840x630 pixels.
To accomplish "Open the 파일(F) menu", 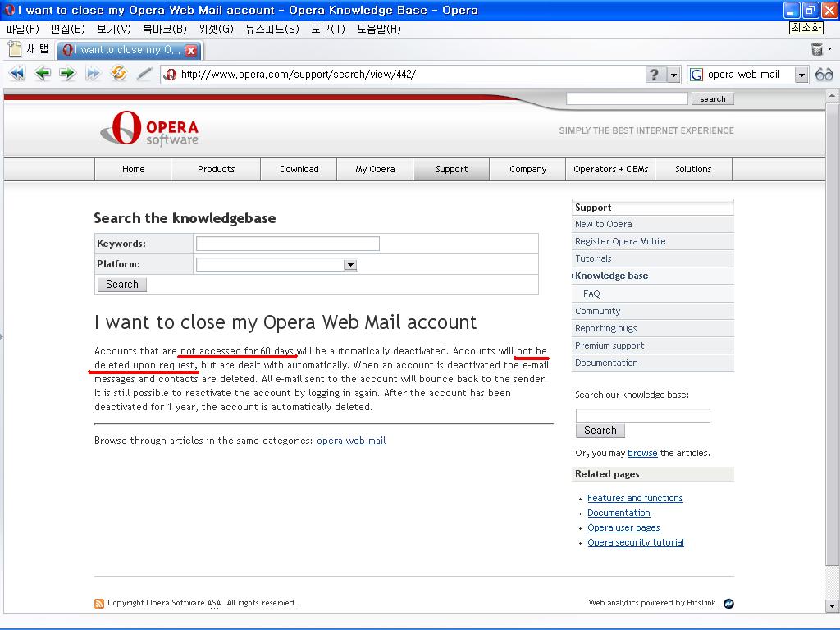I will click(22, 29).
